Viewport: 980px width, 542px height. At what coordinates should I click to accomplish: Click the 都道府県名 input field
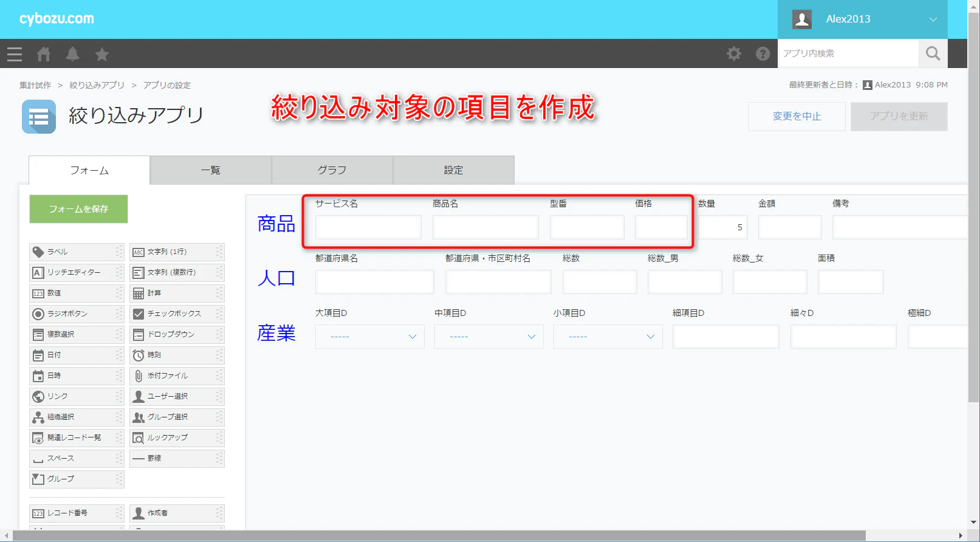pyautogui.click(x=375, y=282)
